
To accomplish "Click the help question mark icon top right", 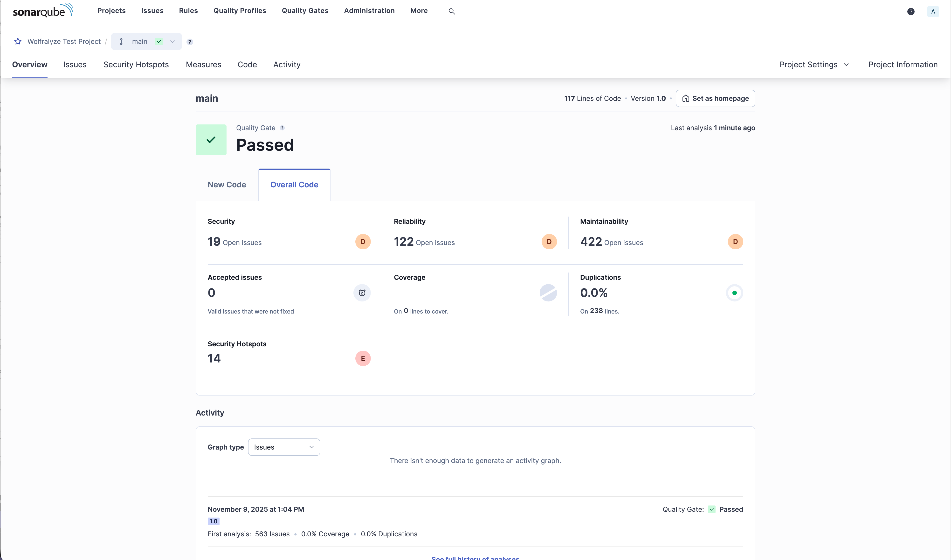I will [911, 11].
